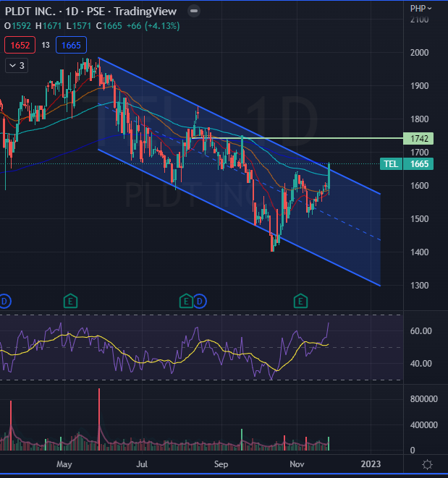448x478 pixels.
Task: Expand the 3 indicators legend
Action: point(17,66)
